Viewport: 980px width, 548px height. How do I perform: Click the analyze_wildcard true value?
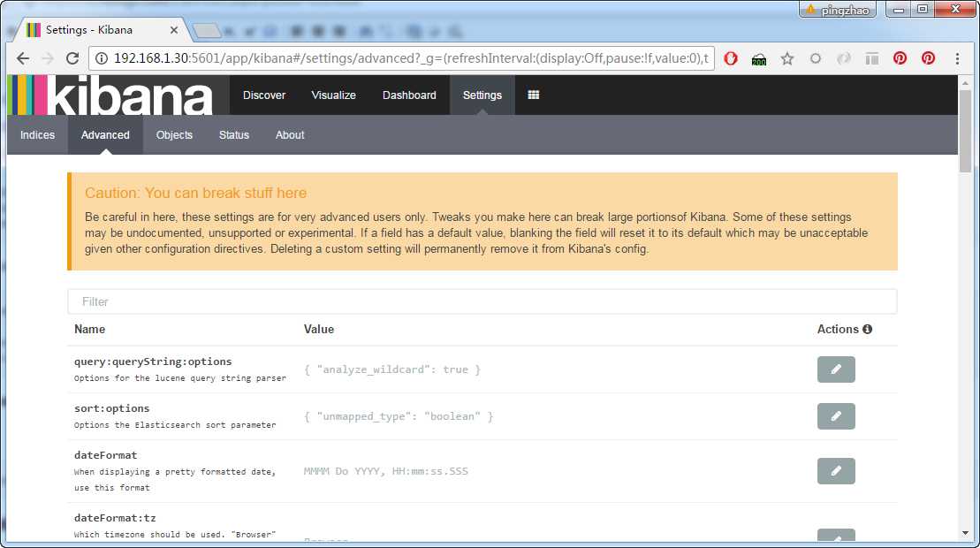pos(391,370)
